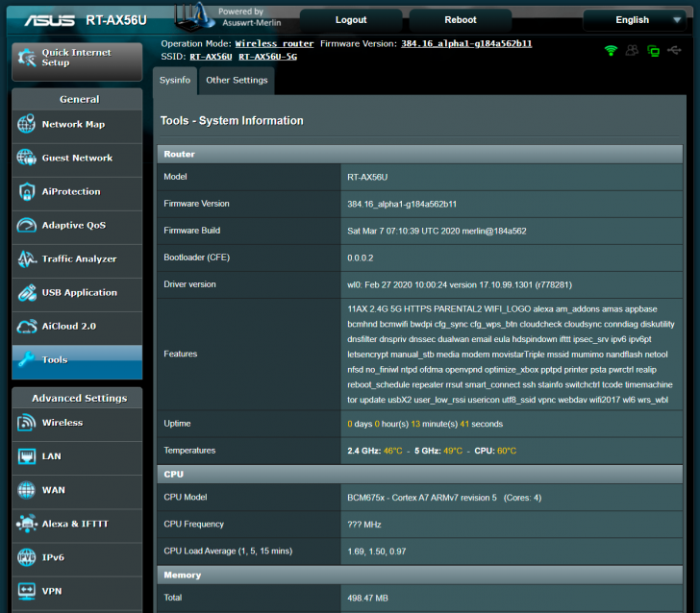Click the Memory section header
Image resolution: width=700 pixels, height=613 pixels.
click(419, 576)
